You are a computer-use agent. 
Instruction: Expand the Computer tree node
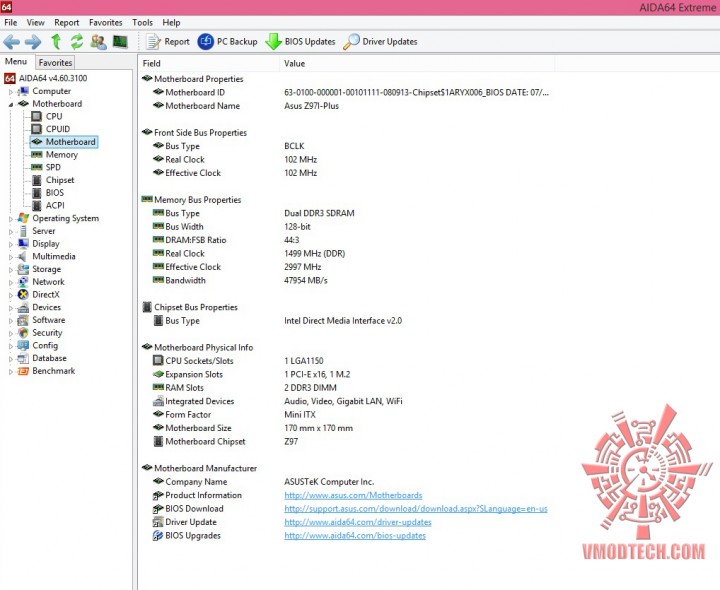(x=11, y=92)
